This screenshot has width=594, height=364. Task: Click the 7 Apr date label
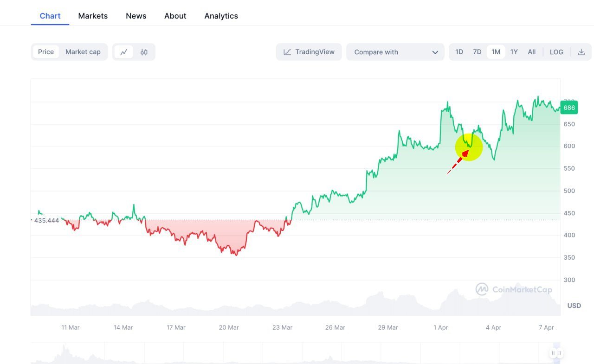click(x=546, y=327)
